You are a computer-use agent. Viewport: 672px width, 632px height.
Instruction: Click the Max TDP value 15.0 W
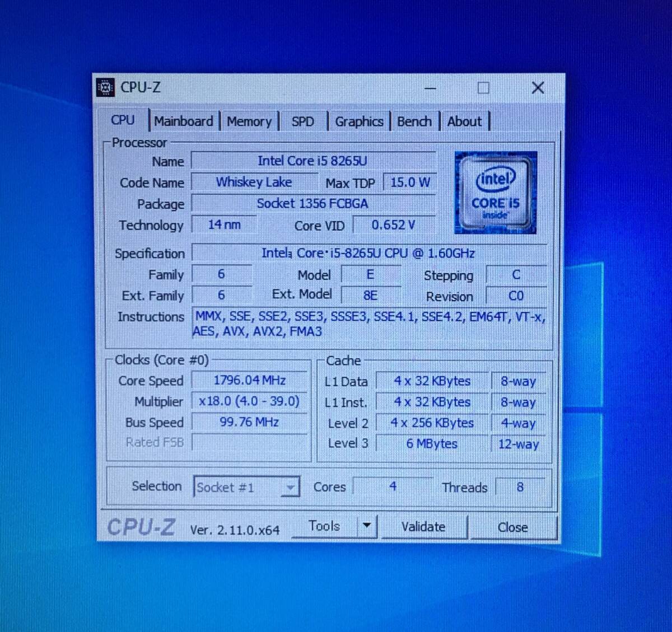[x=410, y=182]
